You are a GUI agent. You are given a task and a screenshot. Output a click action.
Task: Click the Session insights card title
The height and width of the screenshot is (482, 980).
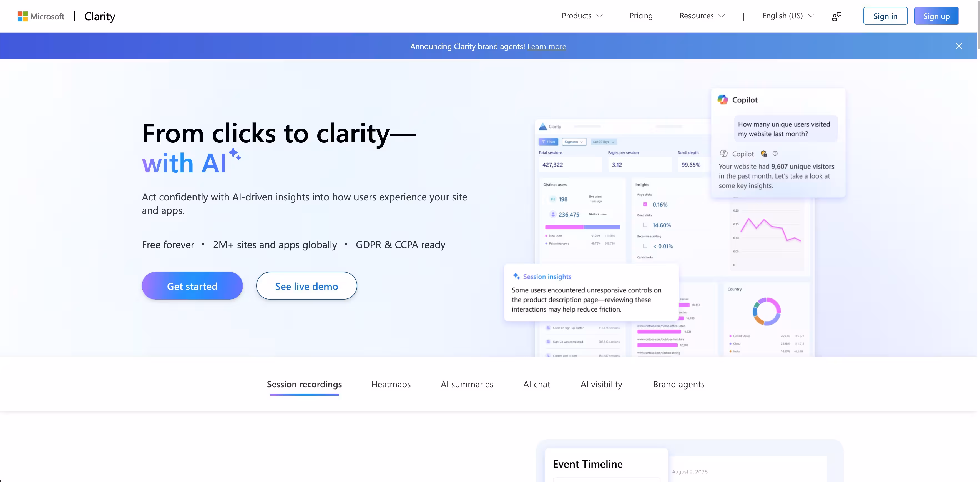tap(547, 277)
